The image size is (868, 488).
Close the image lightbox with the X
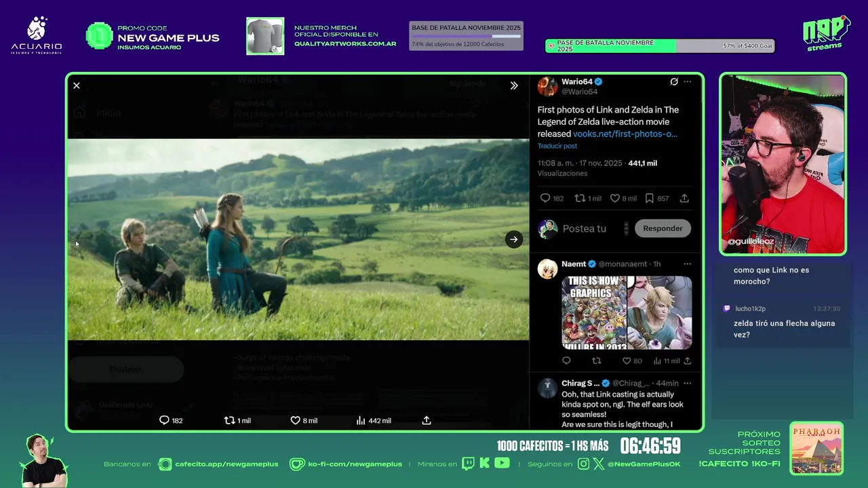[x=77, y=85]
